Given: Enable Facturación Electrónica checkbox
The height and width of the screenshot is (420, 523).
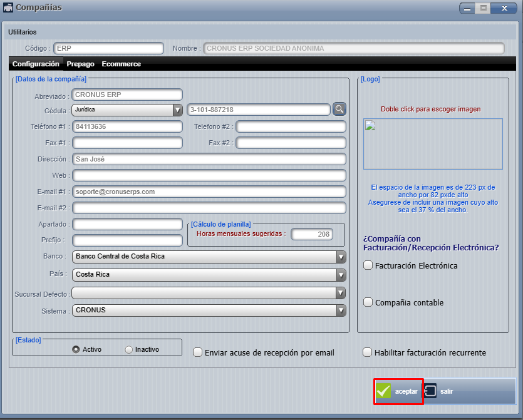Looking at the screenshot, I should 368,265.
